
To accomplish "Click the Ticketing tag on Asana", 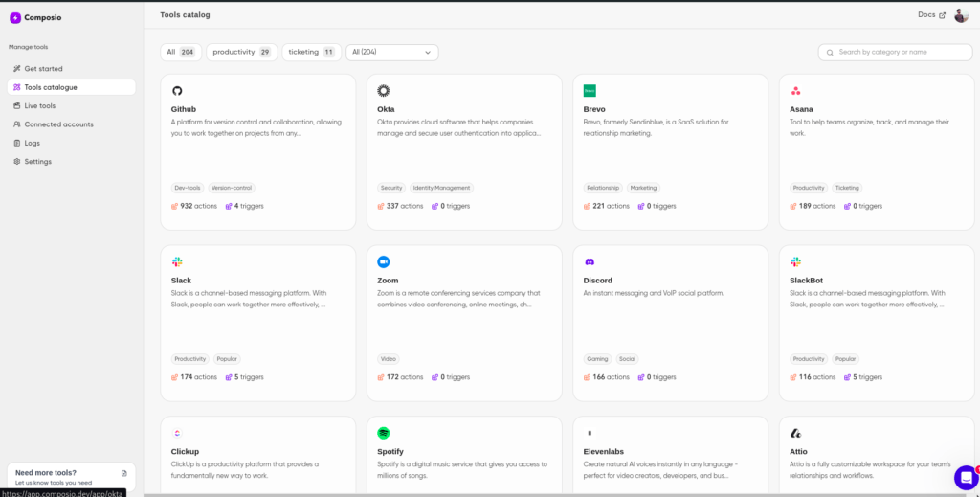I will [847, 188].
